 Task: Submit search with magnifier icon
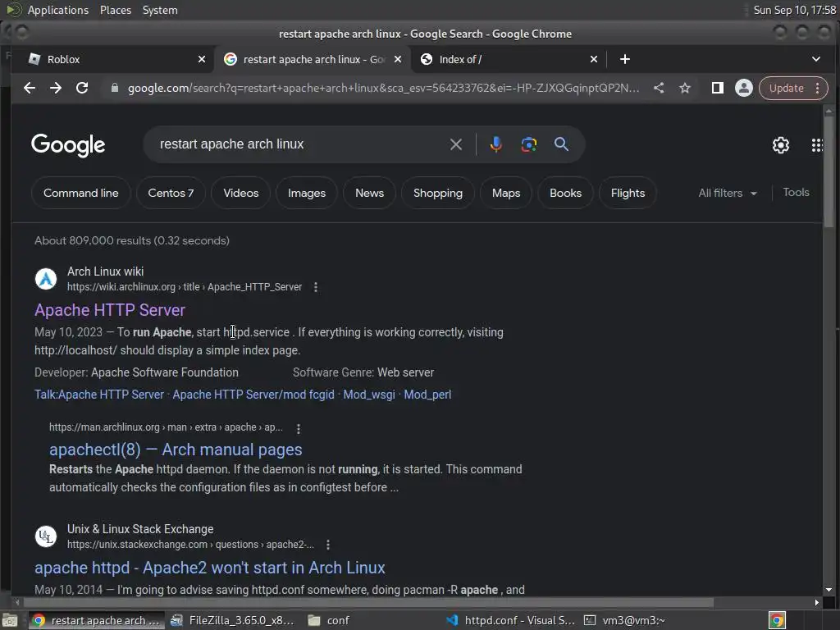coord(561,144)
